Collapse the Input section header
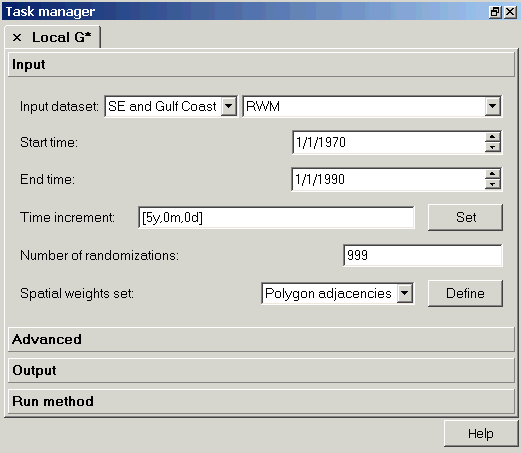522x453 pixels. 261,64
